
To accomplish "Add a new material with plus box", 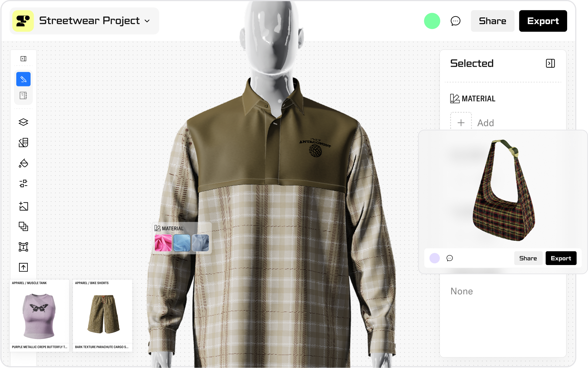I will tap(461, 123).
